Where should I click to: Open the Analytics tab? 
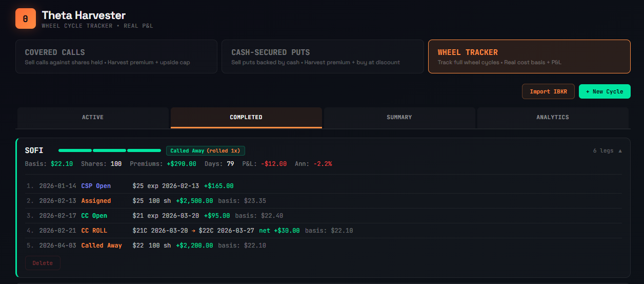click(552, 118)
